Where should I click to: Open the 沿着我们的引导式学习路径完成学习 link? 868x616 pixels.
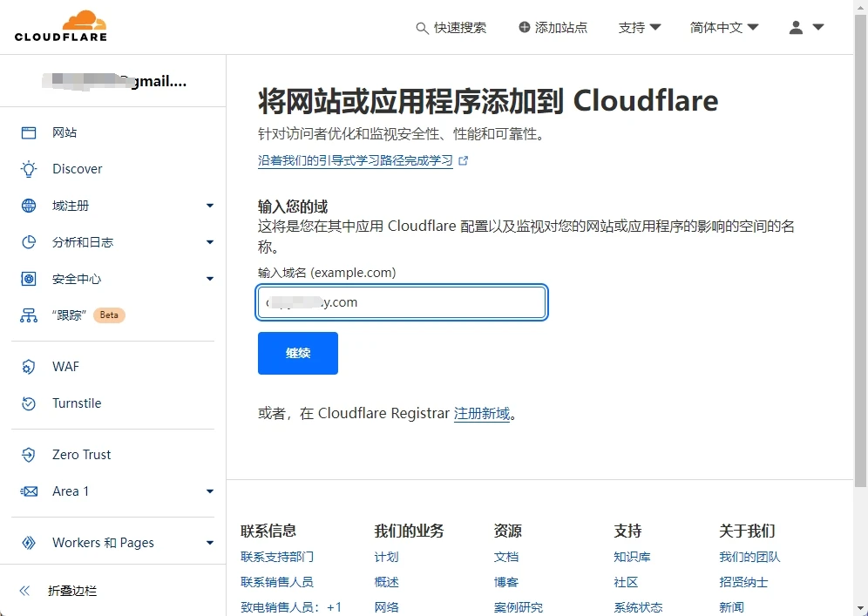356,161
